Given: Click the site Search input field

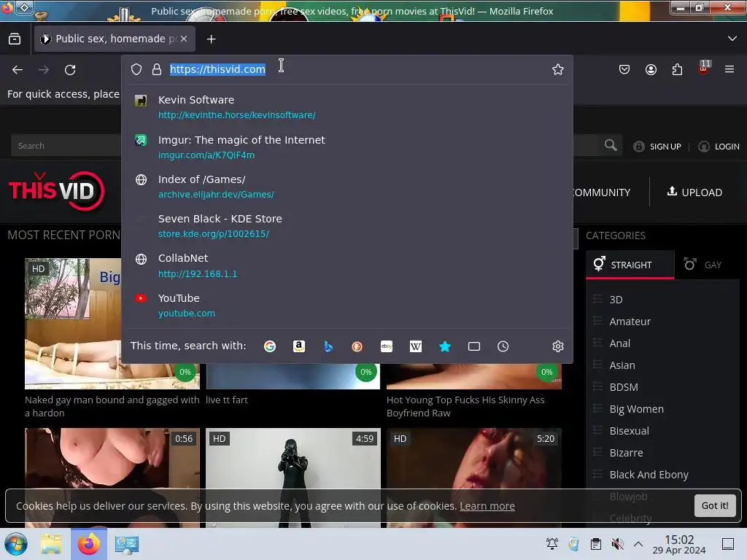Looking at the screenshot, I should [x=66, y=146].
